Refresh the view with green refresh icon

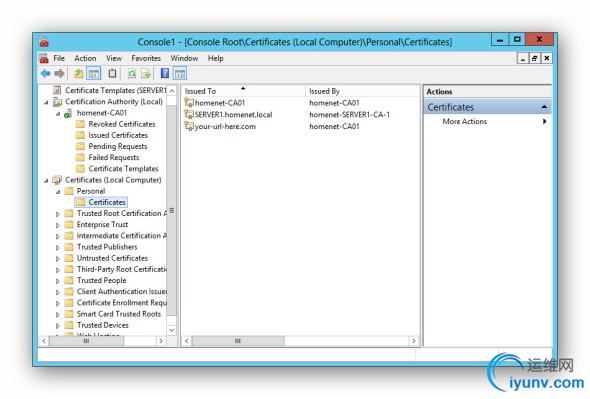point(132,73)
